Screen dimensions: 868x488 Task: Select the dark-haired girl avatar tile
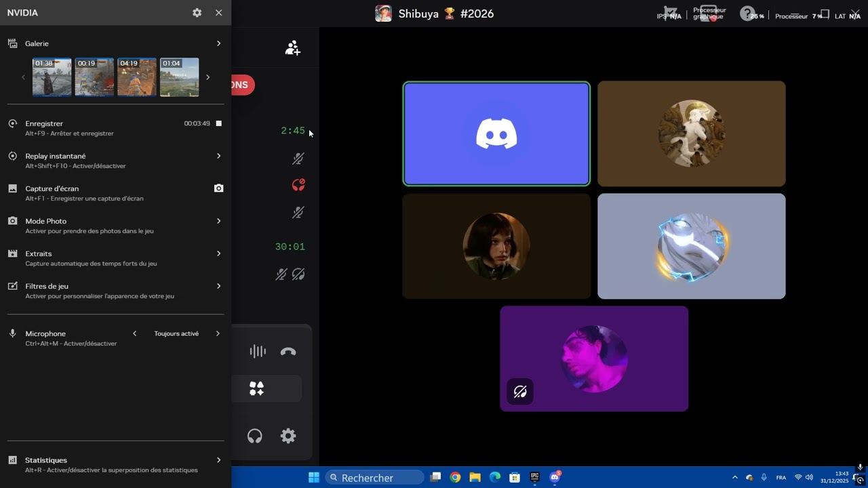[x=496, y=246]
